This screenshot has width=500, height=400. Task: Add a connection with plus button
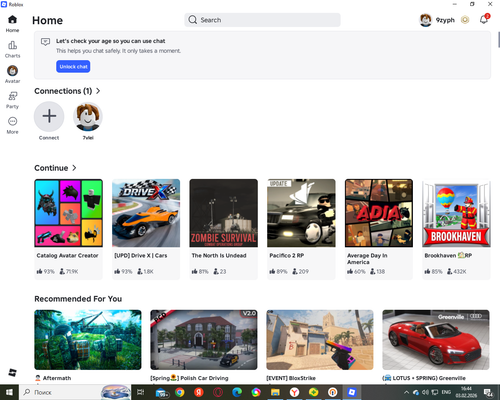pos(49,116)
